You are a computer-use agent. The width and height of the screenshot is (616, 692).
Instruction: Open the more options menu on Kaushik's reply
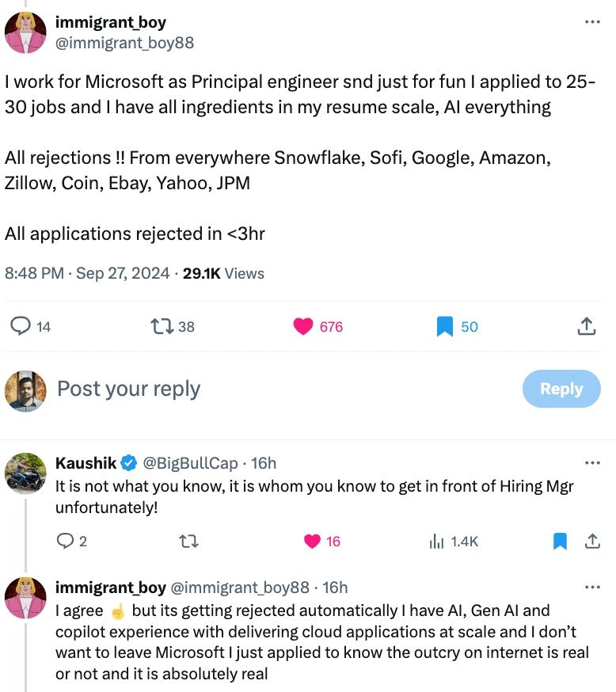point(592,462)
